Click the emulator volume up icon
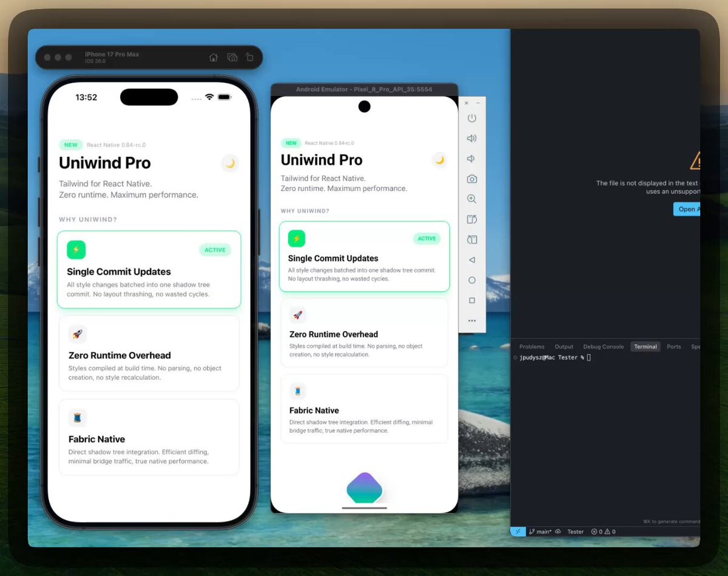 [472, 138]
